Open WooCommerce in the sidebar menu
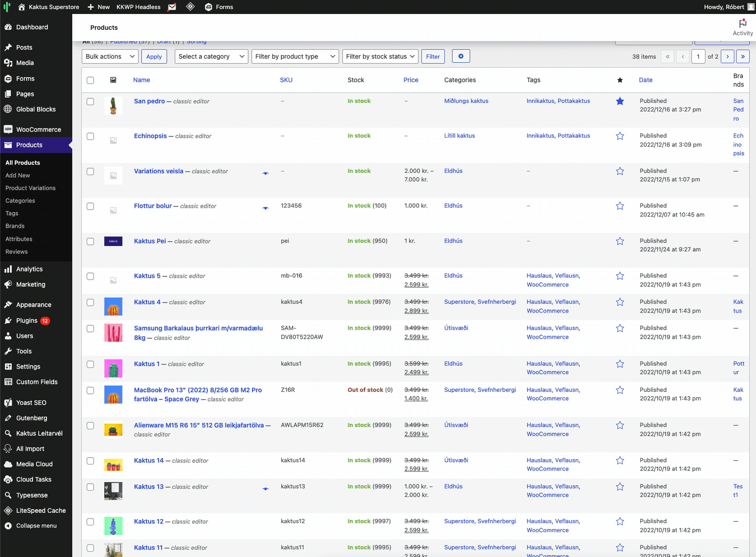The width and height of the screenshot is (756, 557). 38,129
